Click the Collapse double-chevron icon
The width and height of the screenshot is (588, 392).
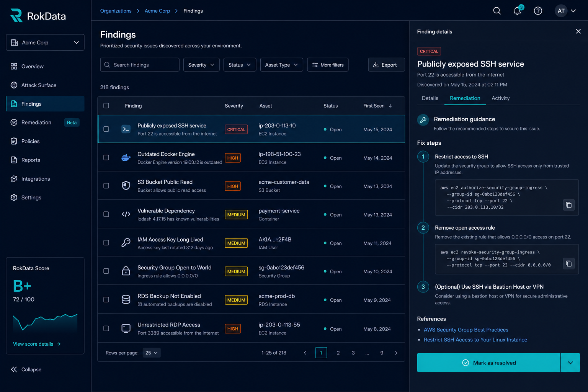(14, 369)
